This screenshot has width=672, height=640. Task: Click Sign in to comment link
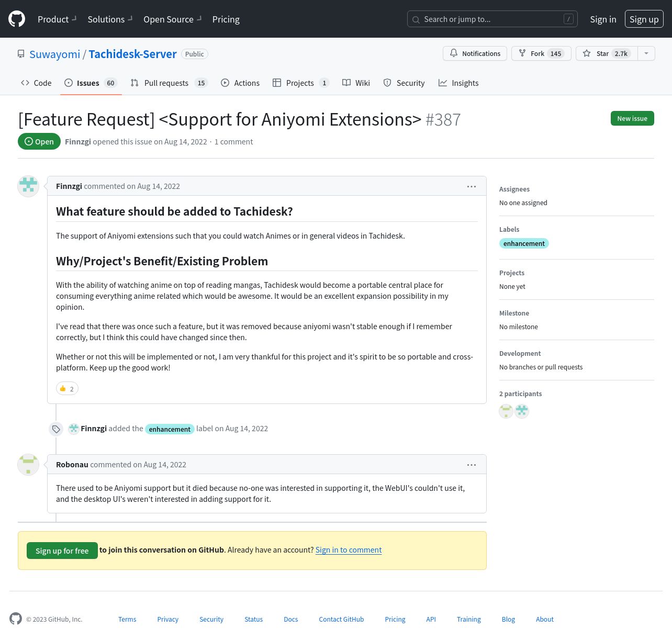[x=349, y=550]
